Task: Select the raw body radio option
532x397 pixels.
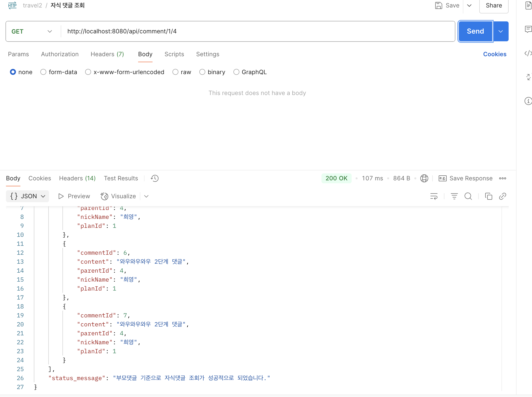Action: 175,72
